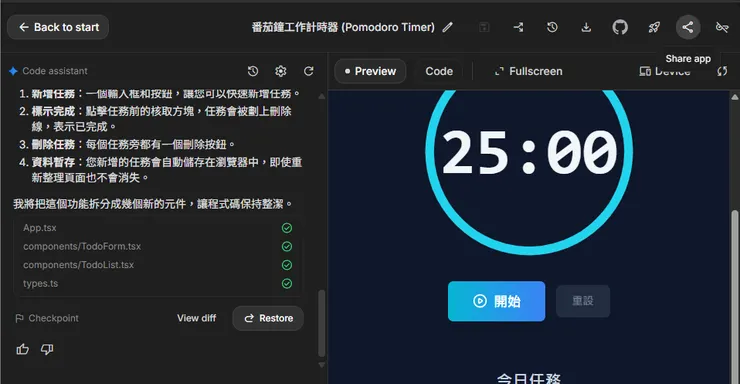740x384 pixels.
Task: Open Fullscreen preview mode
Action: pos(528,71)
